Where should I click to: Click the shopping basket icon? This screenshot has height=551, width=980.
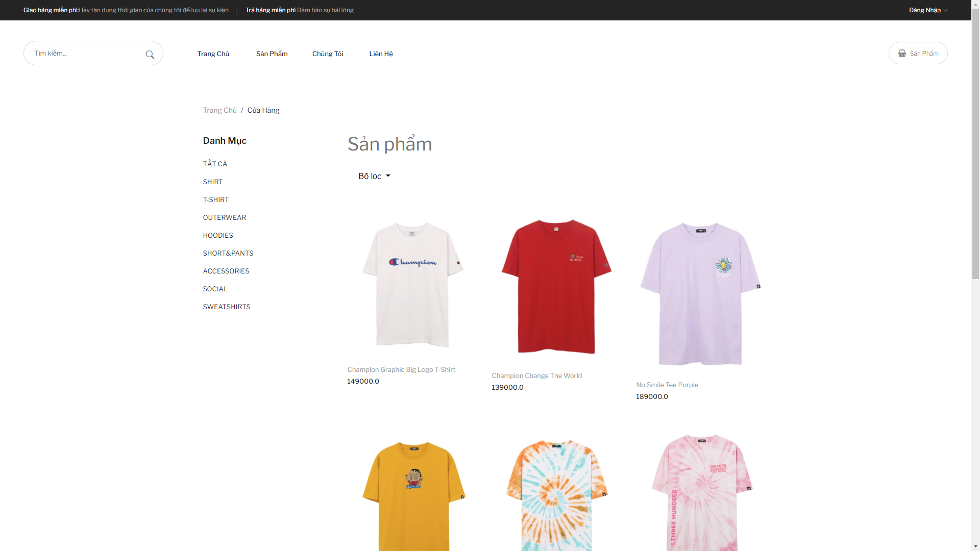(902, 53)
